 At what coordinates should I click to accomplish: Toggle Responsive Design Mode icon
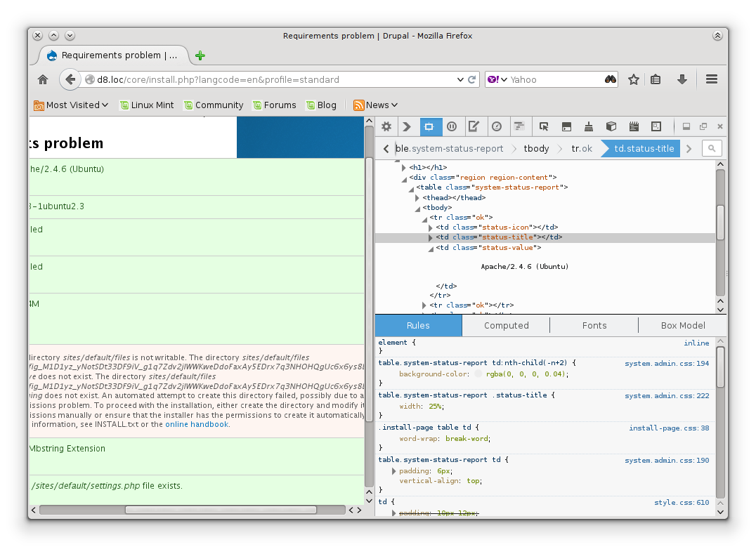tap(656, 127)
